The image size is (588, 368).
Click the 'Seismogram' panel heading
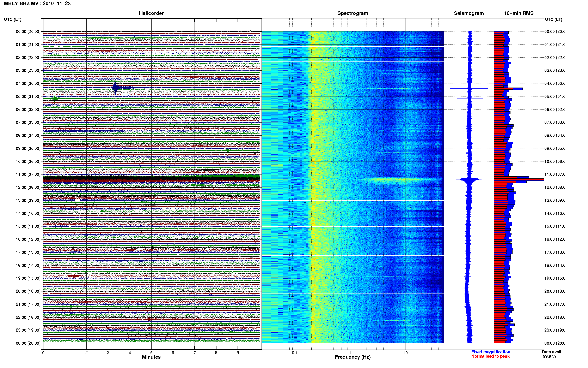click(469, 13)
